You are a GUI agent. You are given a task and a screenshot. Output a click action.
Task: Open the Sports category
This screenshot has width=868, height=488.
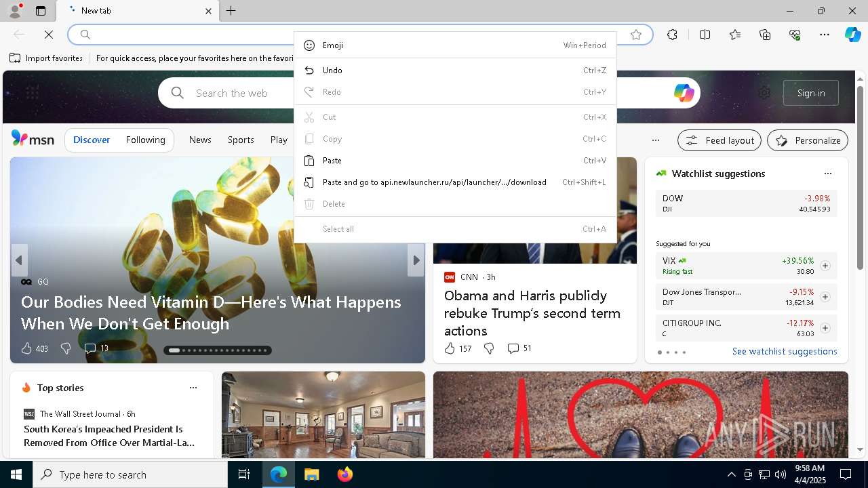[x=241, y=140]
